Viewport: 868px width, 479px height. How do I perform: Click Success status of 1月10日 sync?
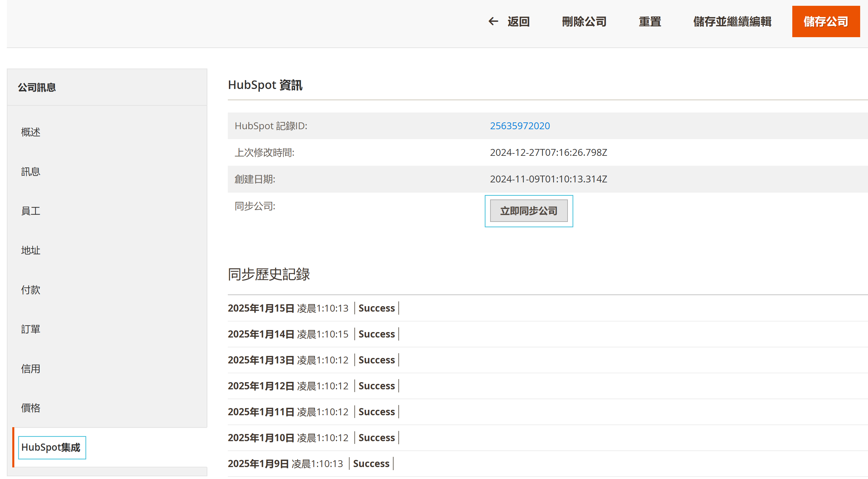[377, 438]
